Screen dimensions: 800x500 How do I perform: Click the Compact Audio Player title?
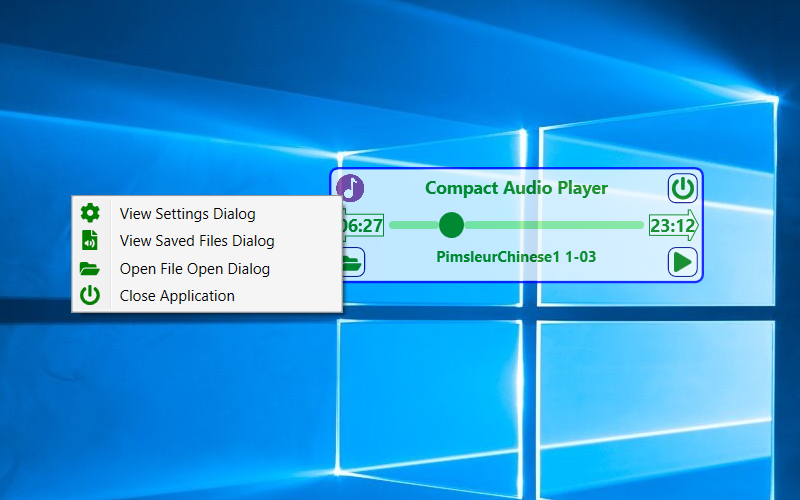[516, 188]
